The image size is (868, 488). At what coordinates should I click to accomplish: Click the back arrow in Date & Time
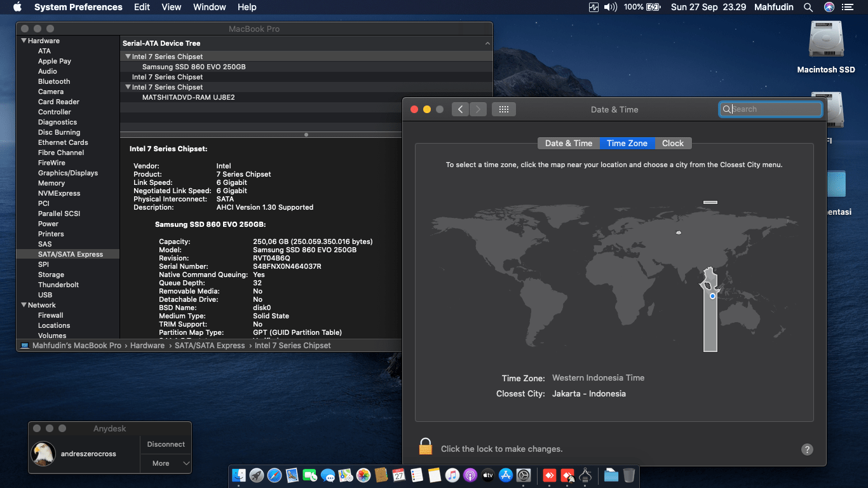tap(461, 109)
